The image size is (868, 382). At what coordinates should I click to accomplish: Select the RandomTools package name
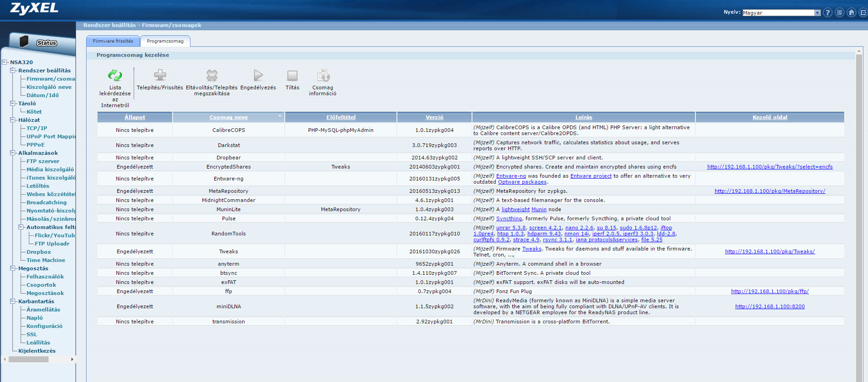(229, 234)
